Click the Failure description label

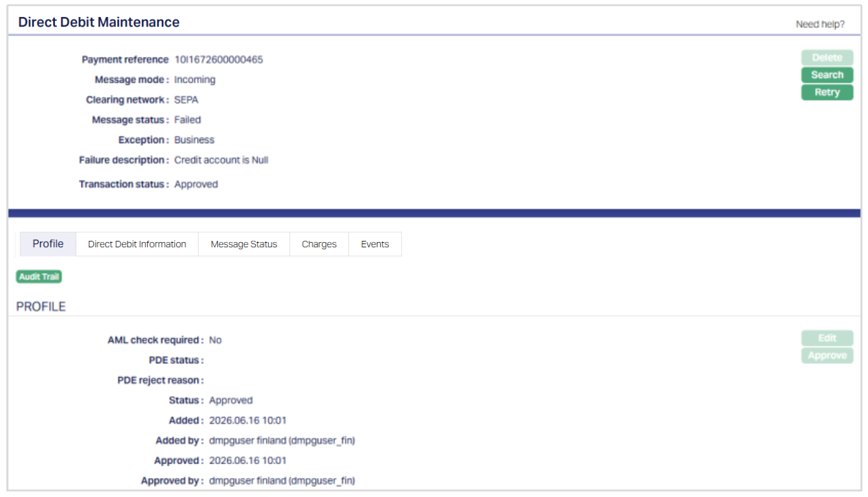coord(124,160)
